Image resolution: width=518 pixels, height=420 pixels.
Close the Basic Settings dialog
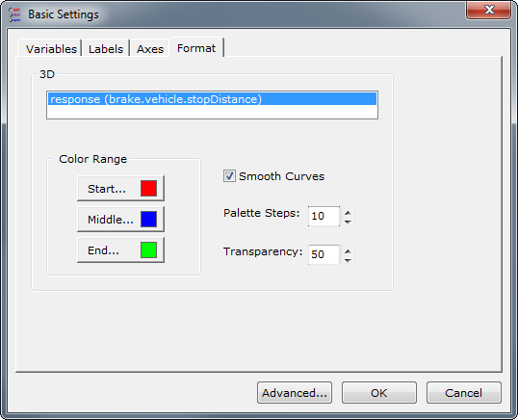(x=488, y=10)
